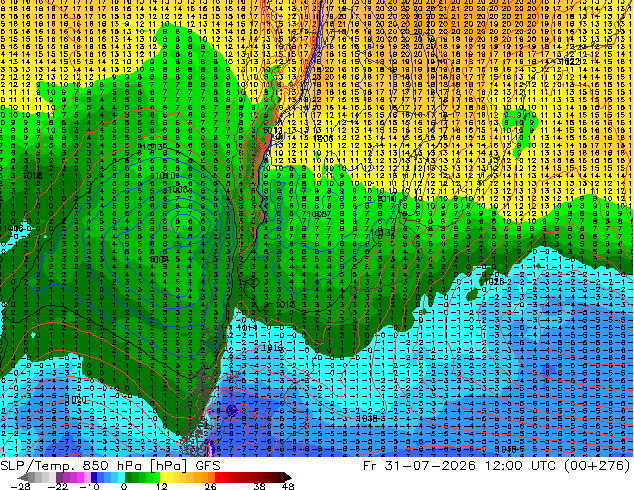Click the yellow segment of the color bar
The height and width of the screenshot is (490, 634).
pyautogui.click(x=173, y=477)
